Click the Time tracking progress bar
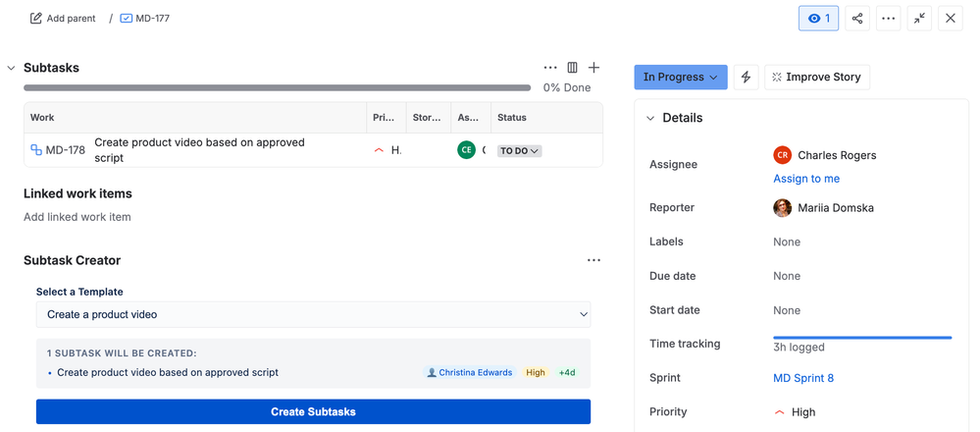This screenshot has width=980, height=432. [862, 338]
